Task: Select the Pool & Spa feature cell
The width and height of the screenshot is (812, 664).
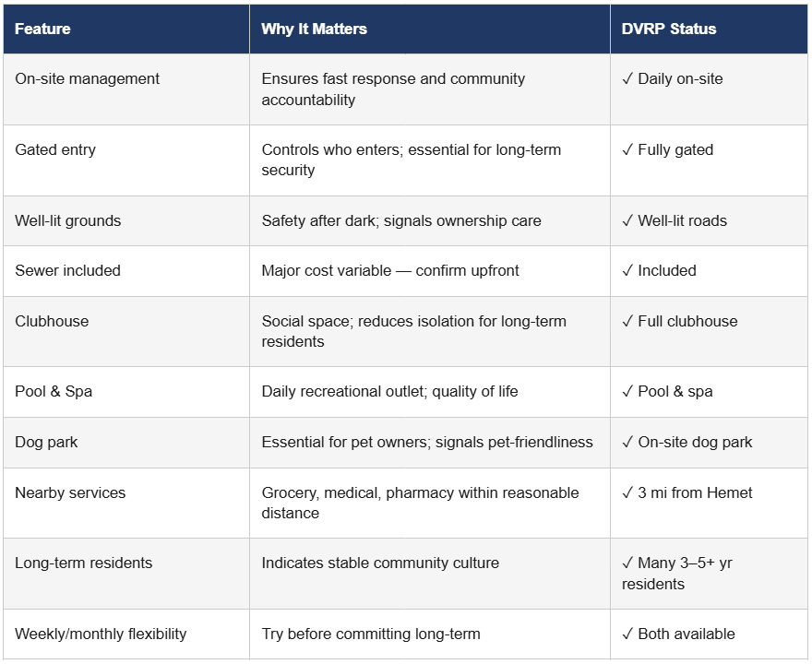Action: (x=54, y=392)
